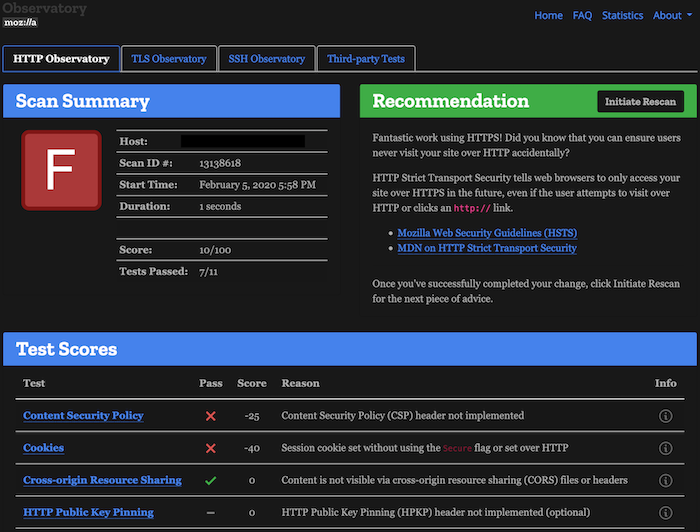Click the Pass column header

click(211, 383)
